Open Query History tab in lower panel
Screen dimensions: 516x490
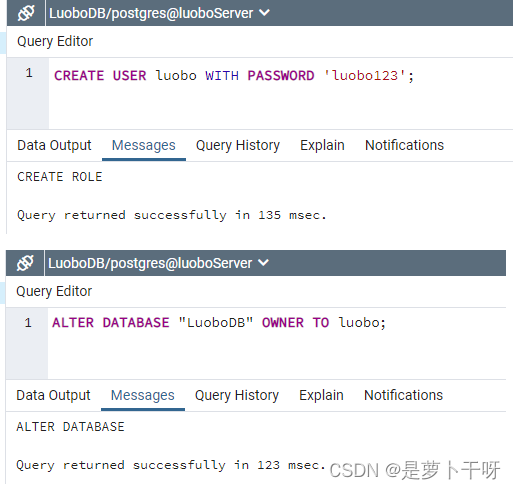pos(237,395)
